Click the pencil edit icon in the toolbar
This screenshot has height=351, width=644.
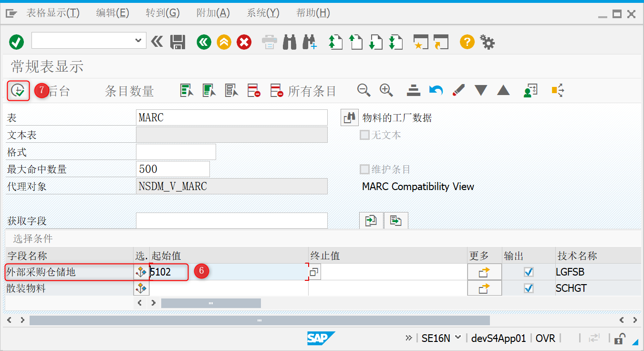458,90
